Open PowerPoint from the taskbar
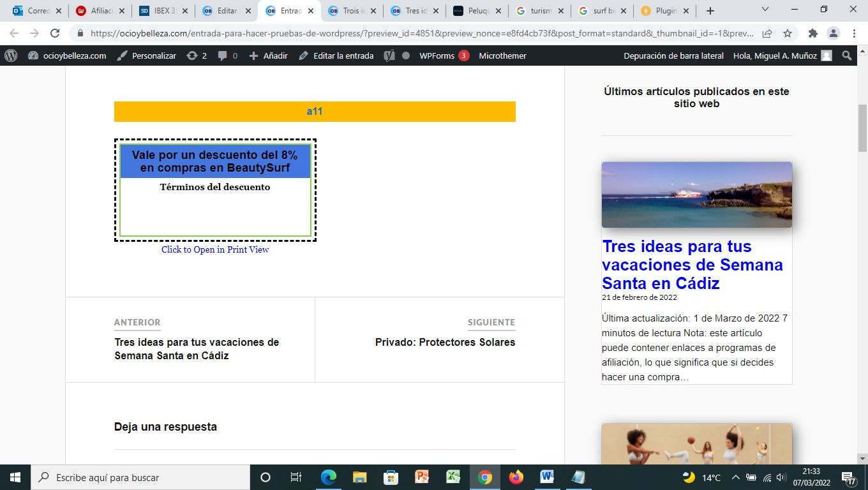 coord(422,477)
